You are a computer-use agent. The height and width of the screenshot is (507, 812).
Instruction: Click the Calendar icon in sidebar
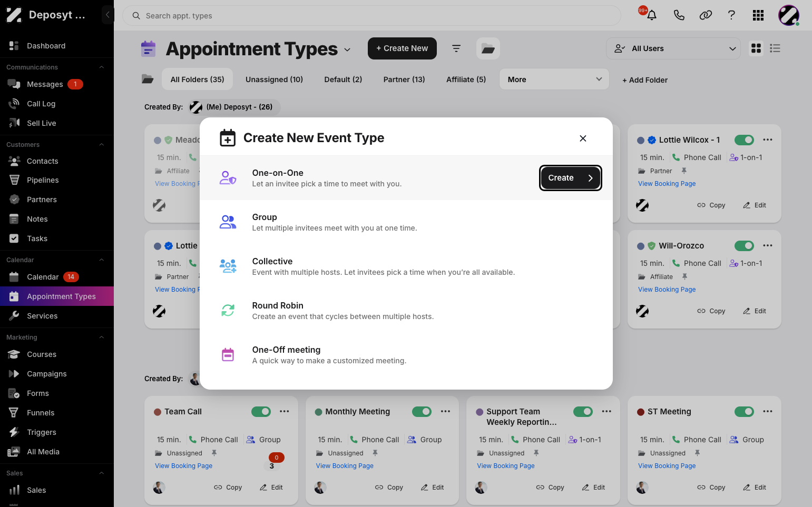click(14, 277)
